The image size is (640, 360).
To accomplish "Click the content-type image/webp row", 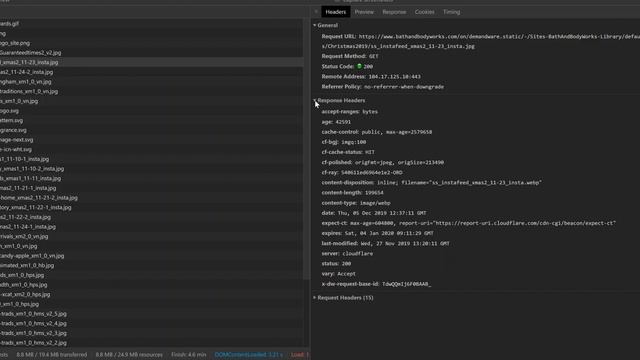I will tap(356, 203).
